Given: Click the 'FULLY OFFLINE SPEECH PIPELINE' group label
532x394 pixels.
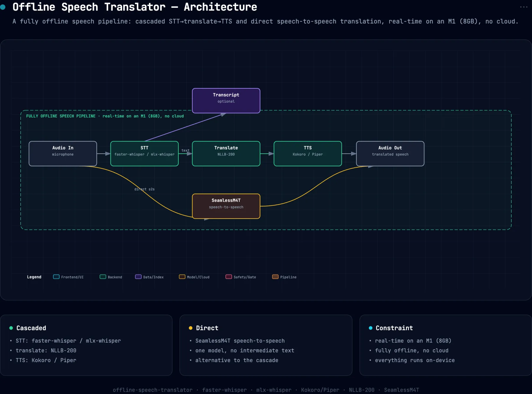Looking at the screenshot, I should coord(105,116).
